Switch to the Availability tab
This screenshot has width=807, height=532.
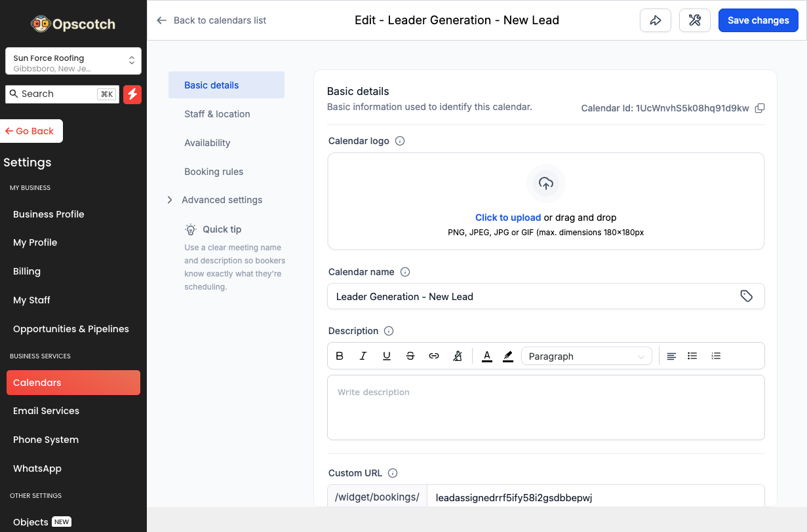(x=207, y=143)
